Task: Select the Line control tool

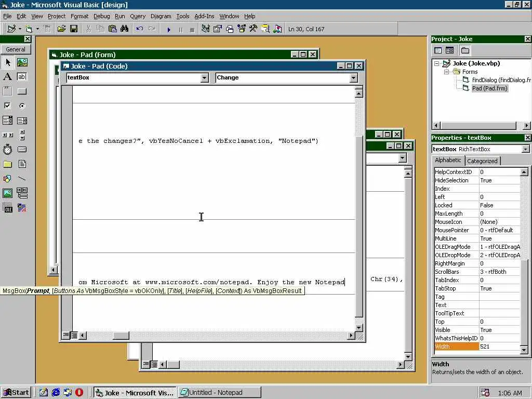Action: 22,179
